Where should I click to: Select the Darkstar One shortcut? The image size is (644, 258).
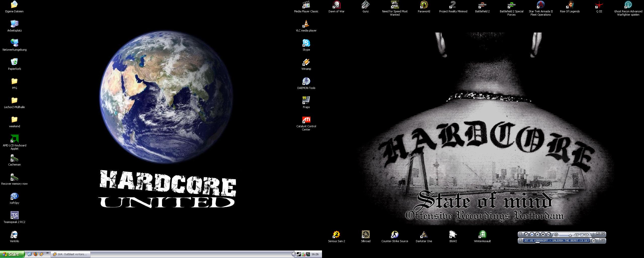pos(424,237)
